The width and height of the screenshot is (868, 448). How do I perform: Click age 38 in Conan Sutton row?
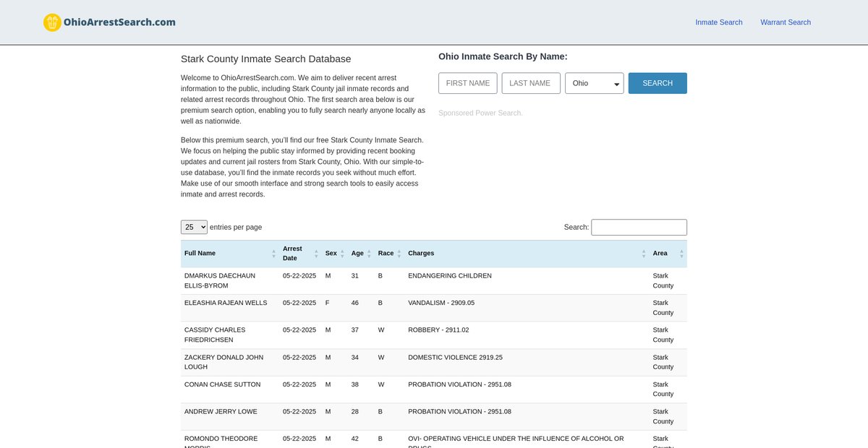(x=355, y=384)
